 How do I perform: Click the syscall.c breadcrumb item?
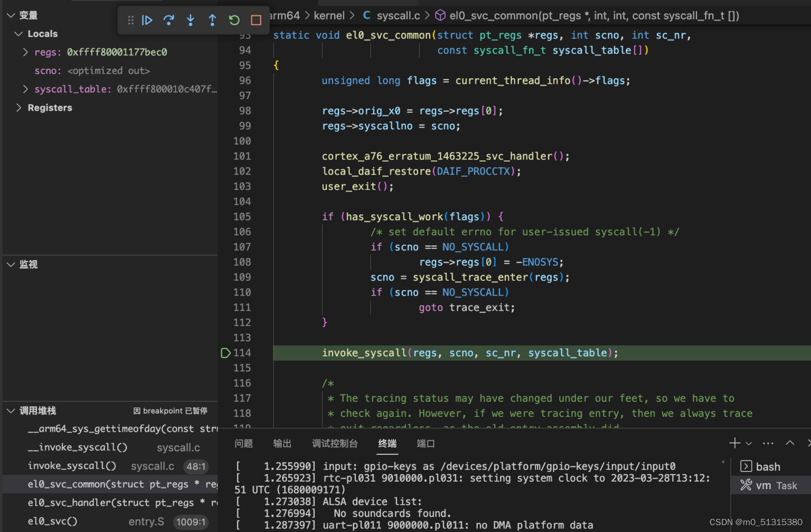(x=398, y=15)
